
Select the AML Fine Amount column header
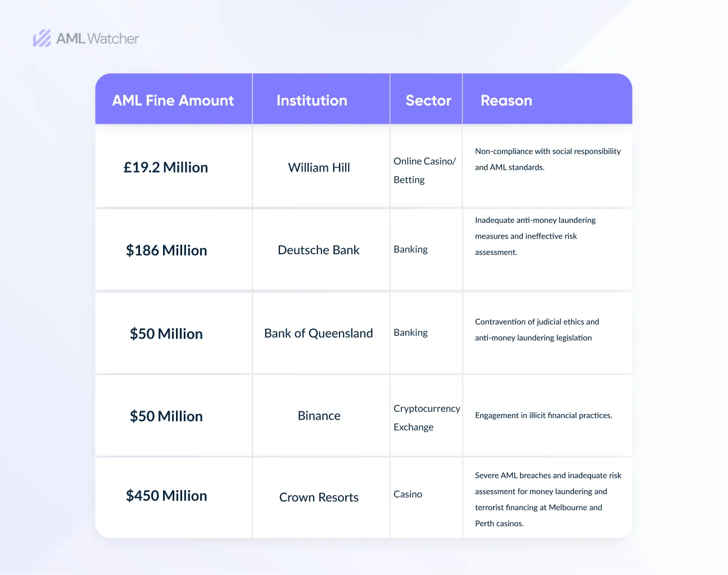coord(173,100)
